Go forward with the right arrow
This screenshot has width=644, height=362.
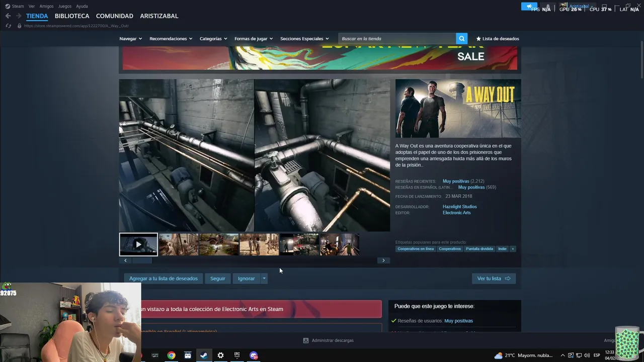pyautogui.click(x=19, y=16)
